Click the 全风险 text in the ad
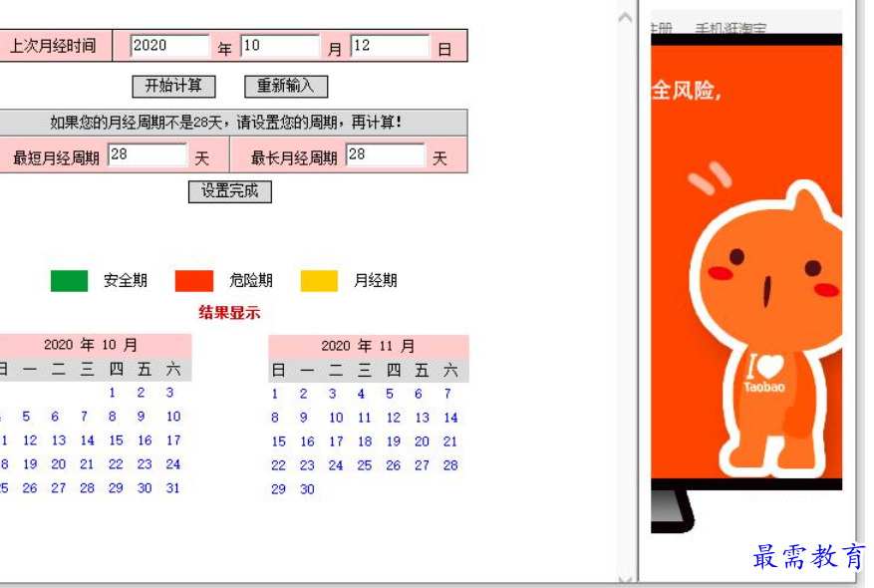874x588 pixels. tap(687, 91)
